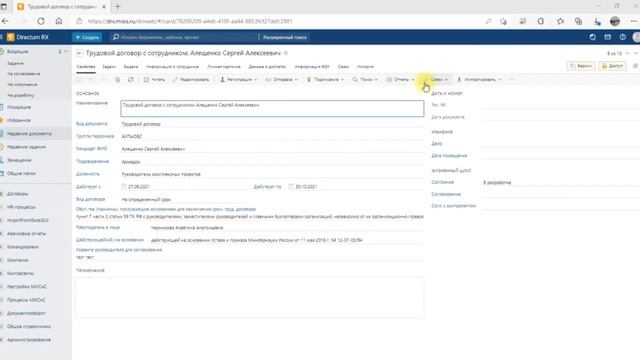This screenshot has height=360, width=640.
Task: Open Замещение in the sidebar
Action: [x=19, y=160]
